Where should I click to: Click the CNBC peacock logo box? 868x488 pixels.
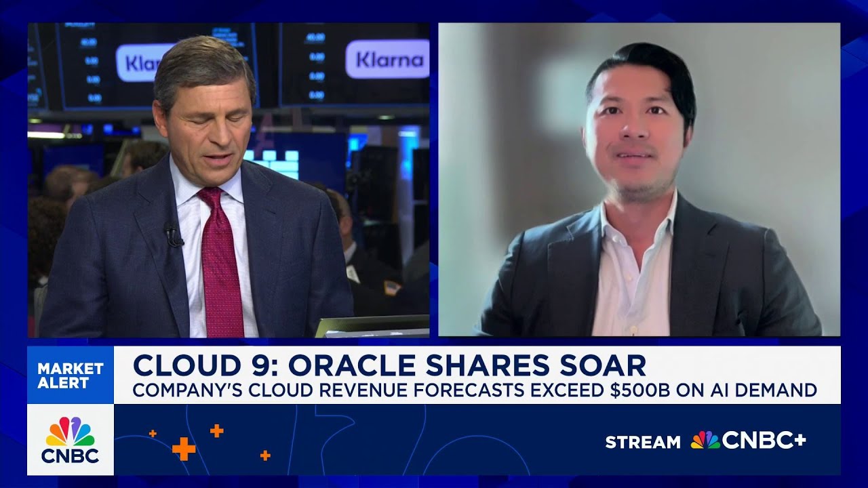71,440
